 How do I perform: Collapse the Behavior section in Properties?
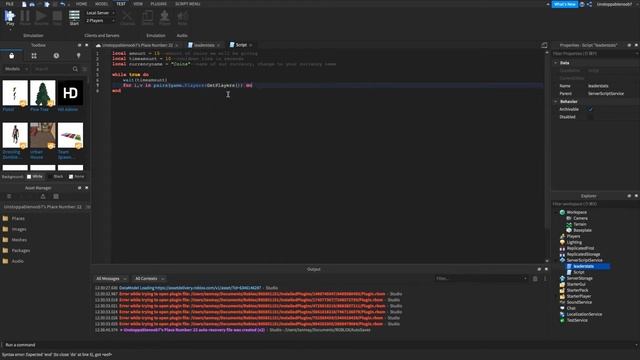[556, 102]
